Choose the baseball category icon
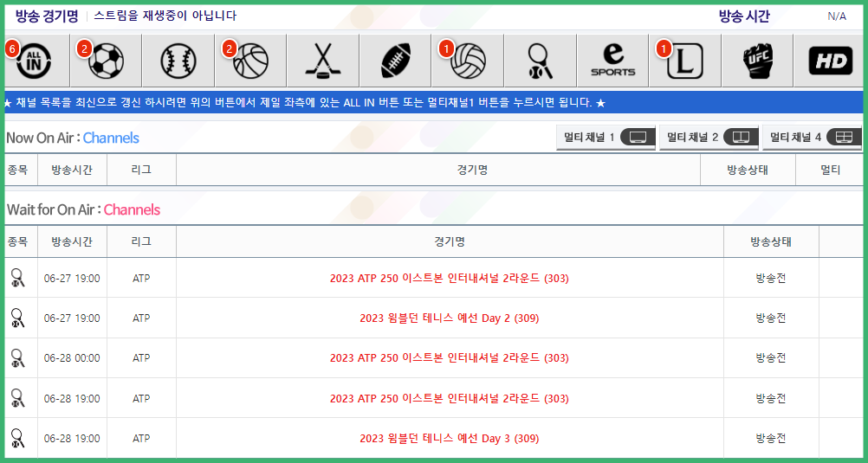Screen dimensions: 868x463 coord(178,61)
